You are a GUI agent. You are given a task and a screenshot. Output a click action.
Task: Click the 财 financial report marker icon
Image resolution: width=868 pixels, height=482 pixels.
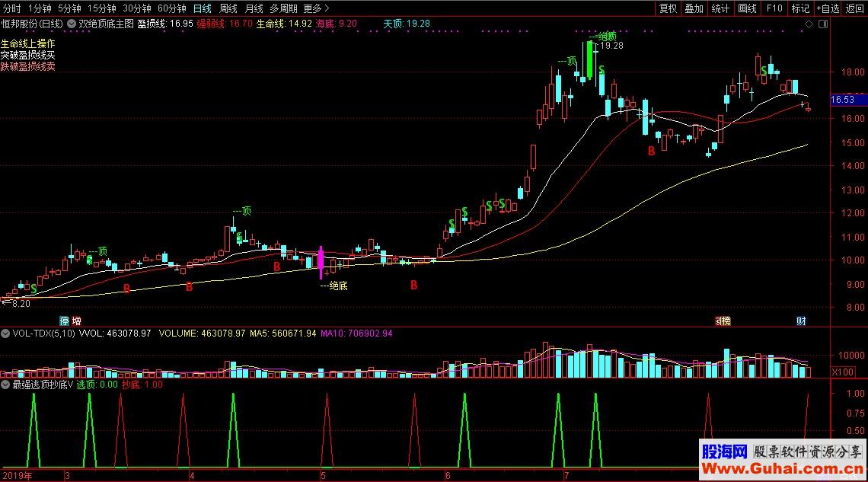tap(801, 321)
